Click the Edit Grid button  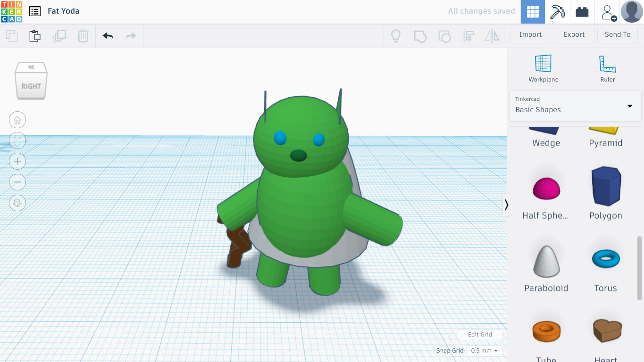tap(480, 335)
